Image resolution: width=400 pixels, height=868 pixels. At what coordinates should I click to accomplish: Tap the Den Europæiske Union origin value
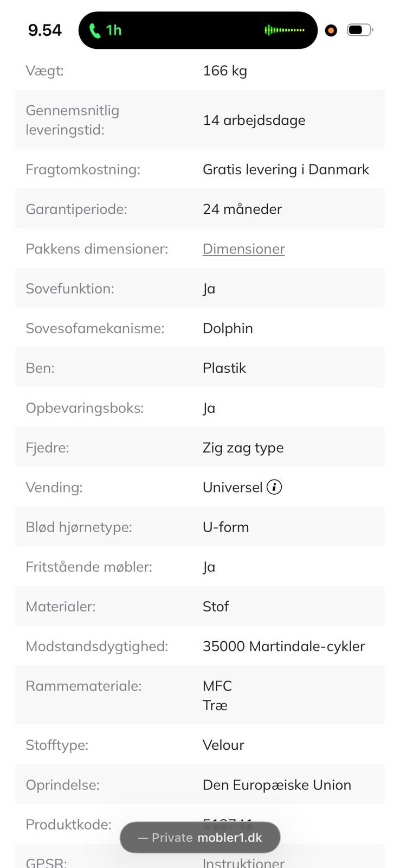[x=277, y=785]
